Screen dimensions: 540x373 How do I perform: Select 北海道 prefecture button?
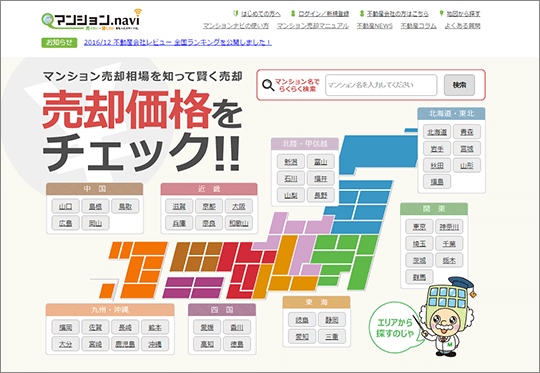pyautogui.click(x=437, y=132)
